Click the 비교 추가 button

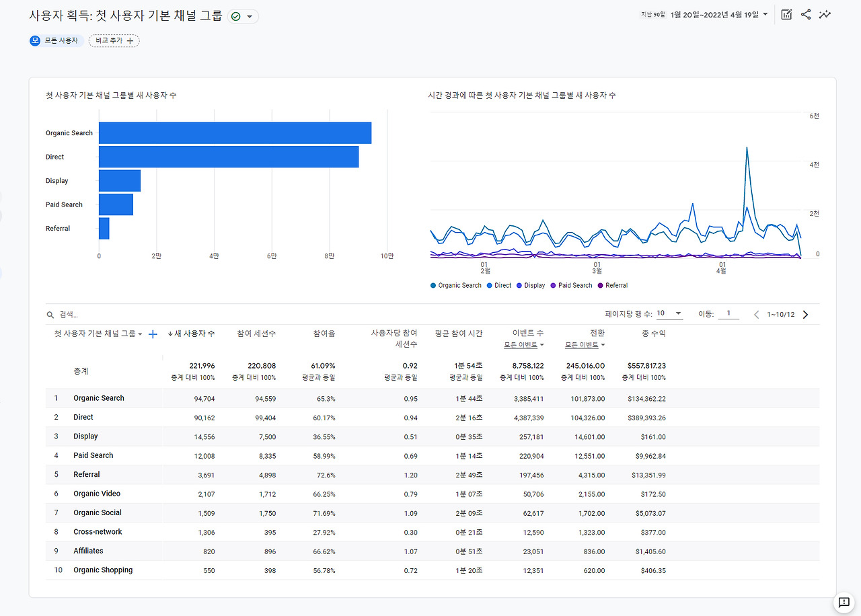114,41
